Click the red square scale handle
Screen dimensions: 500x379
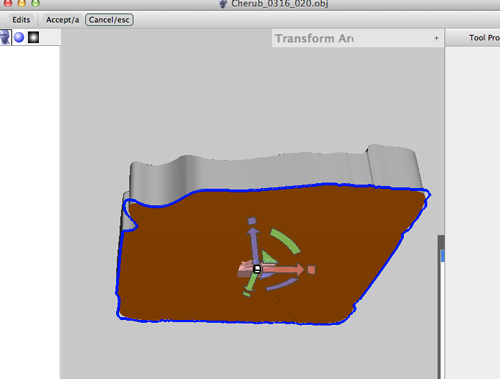pyautogui.click(x=311, y=270)
